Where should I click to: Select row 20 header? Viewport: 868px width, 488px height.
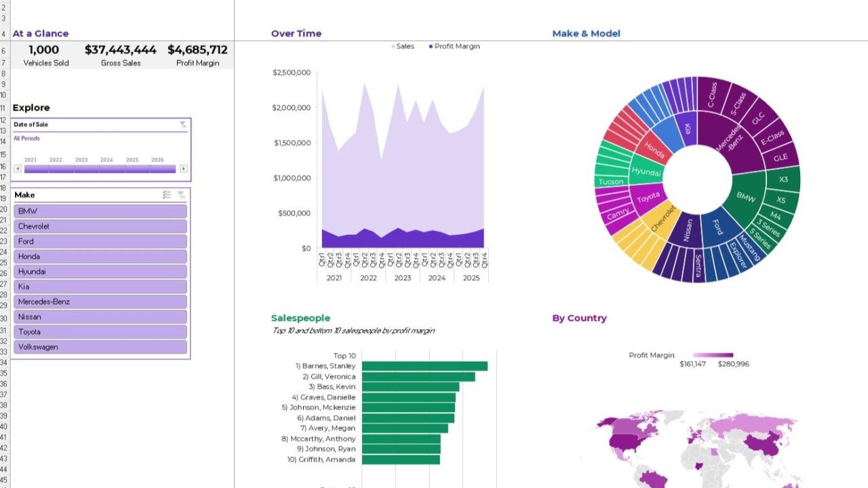click(3, 210)
